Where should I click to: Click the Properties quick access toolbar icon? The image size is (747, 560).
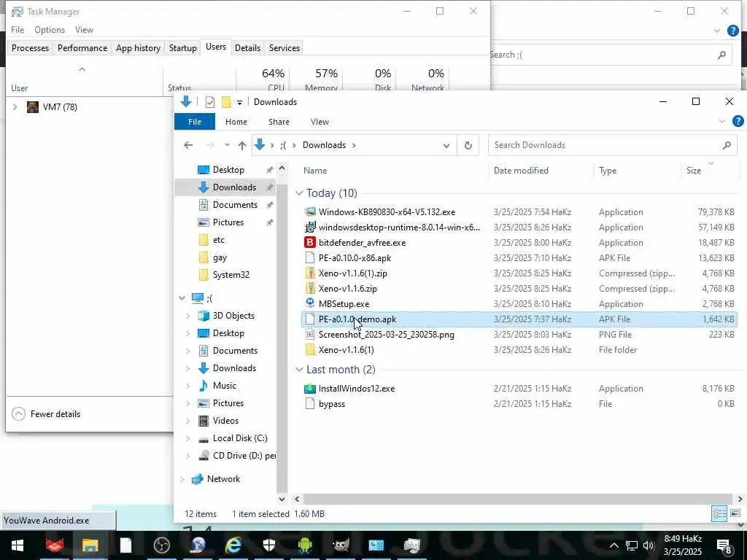209,102
